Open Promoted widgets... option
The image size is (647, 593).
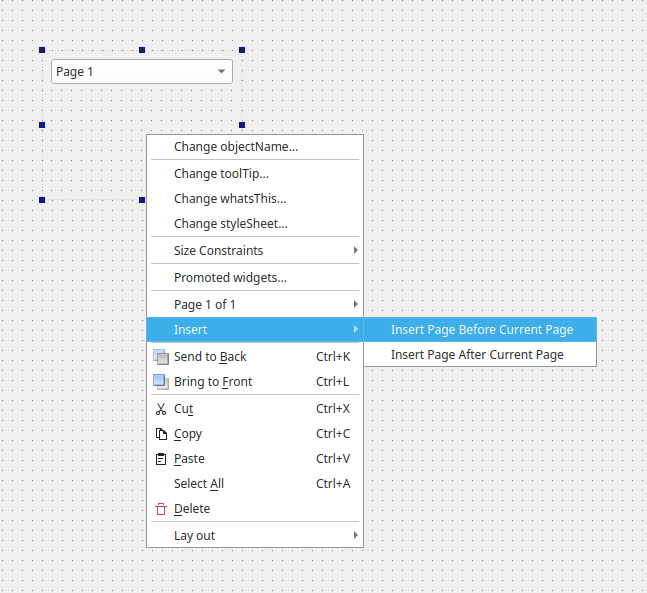pos(230,278)
